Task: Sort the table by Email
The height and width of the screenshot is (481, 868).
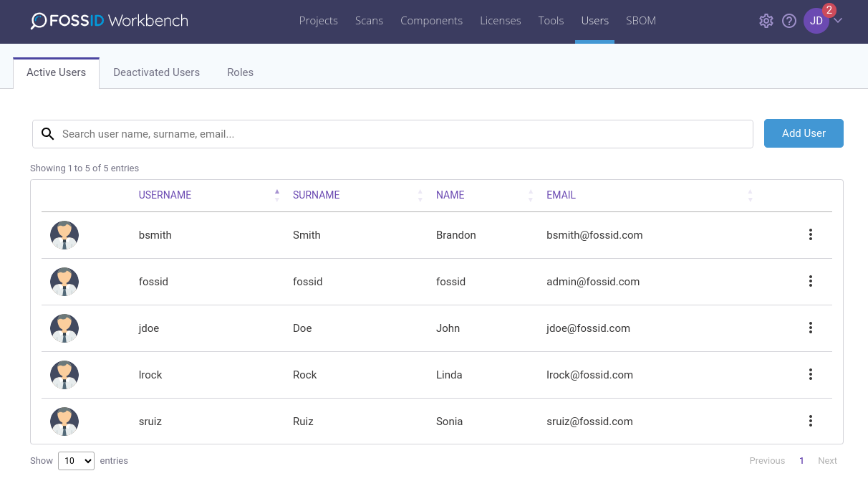Action: pos(561,195)
